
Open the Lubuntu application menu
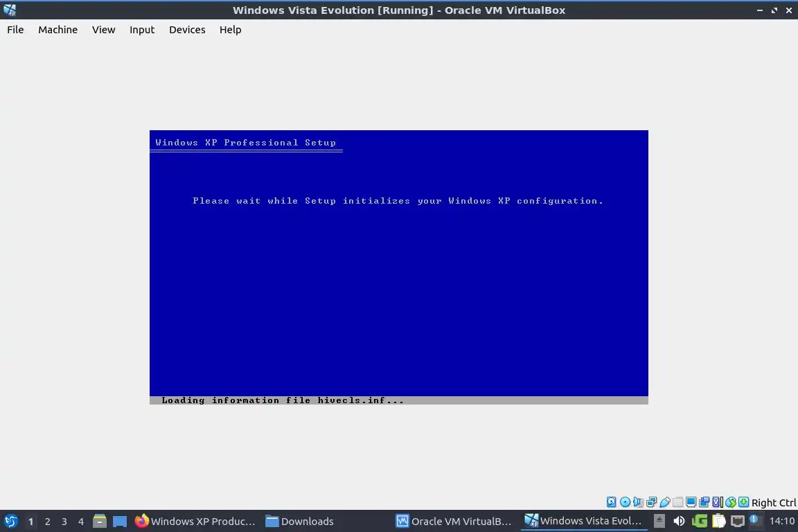tap(10, 522)
